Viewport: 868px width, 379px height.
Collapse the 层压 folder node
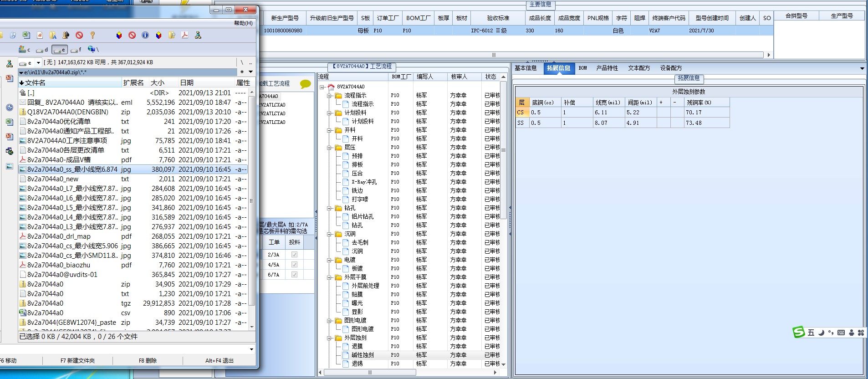[x=329, y=148]
